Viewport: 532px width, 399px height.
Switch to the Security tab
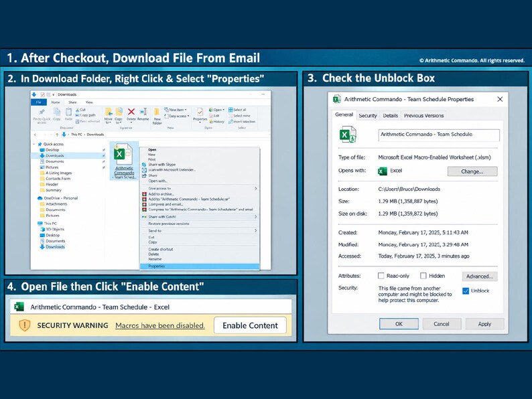click(368, 116)
